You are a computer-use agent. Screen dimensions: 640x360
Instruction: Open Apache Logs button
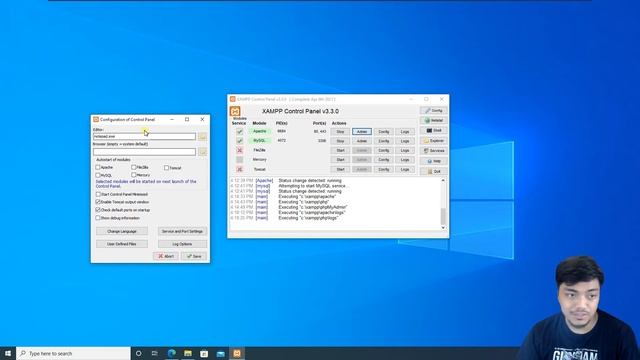click(x=404, y=132)
